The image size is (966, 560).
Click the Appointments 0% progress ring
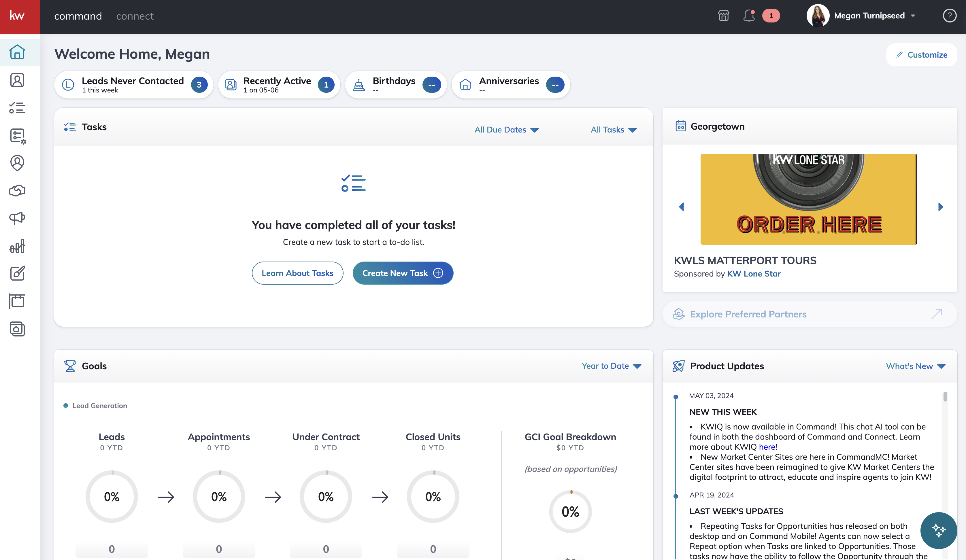point(219,497)
